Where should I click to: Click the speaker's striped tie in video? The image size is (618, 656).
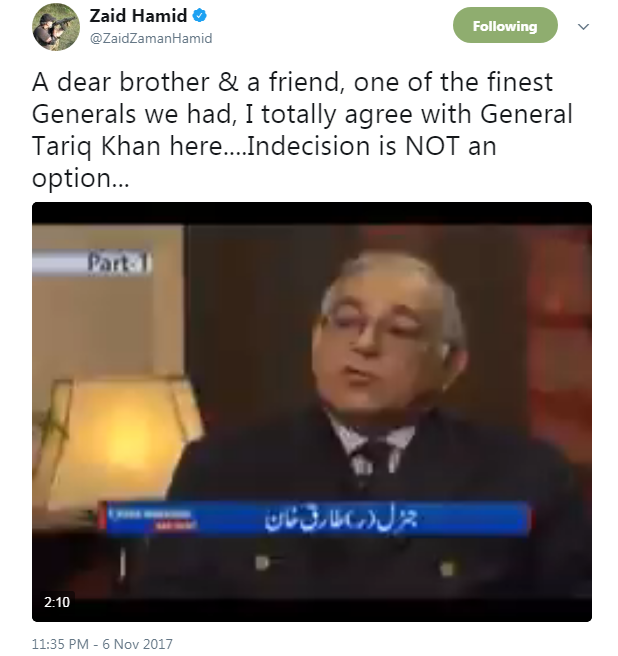[374, 458]
